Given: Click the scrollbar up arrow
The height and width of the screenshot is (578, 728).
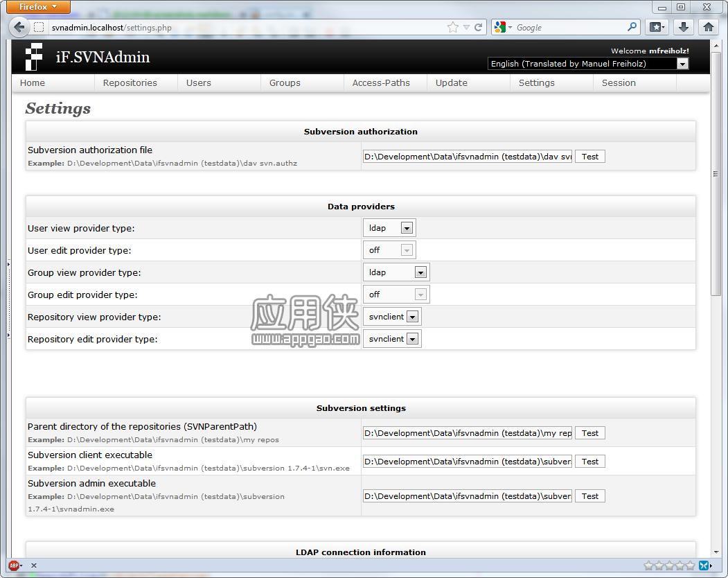Looking at the screenshot, I should pyautogui.click(x=716, y=46).
